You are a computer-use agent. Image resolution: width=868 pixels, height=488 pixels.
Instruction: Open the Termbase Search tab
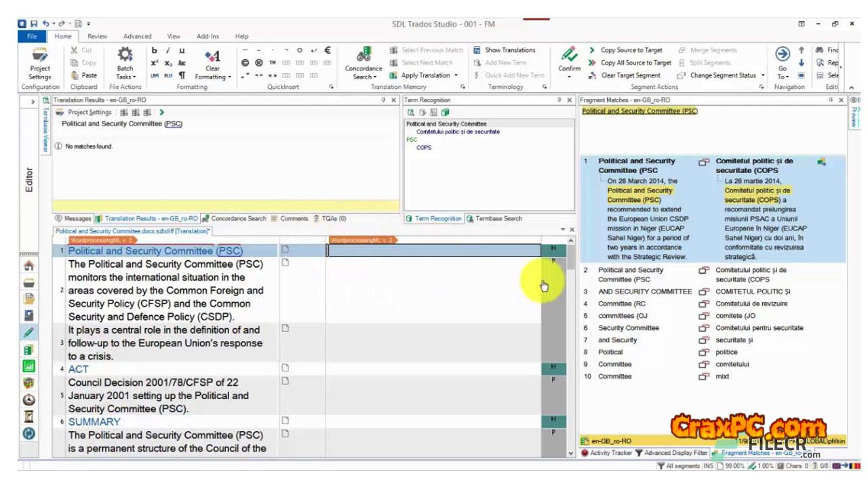[x=494, y=219]
